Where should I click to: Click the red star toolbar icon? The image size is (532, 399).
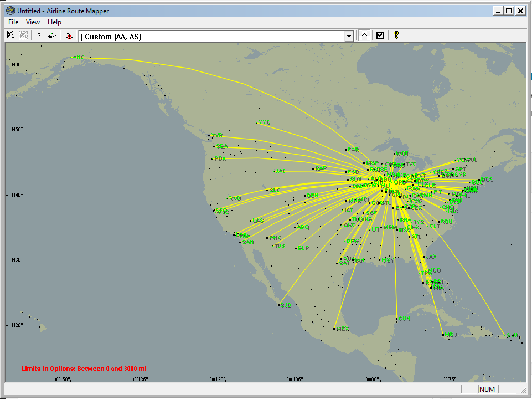point(69,36)
